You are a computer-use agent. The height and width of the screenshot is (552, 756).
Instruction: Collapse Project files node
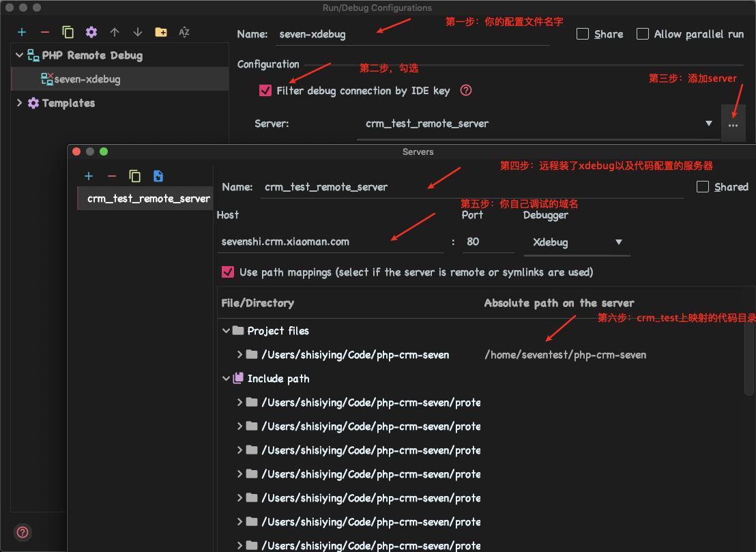[226, 331]
